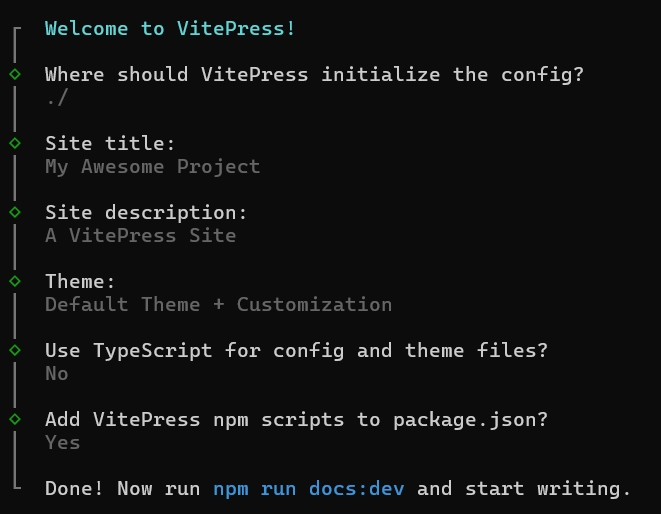This screenshot has width=661, height=514.
Task: Select the "A VitePress Site" description value
Action: pyautogui.click(x=140, y=236)
